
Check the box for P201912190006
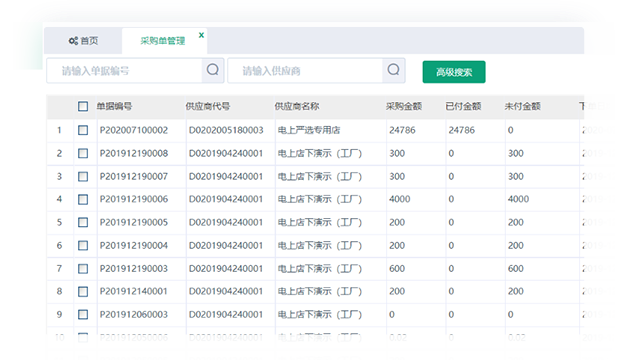coord(83,199)
